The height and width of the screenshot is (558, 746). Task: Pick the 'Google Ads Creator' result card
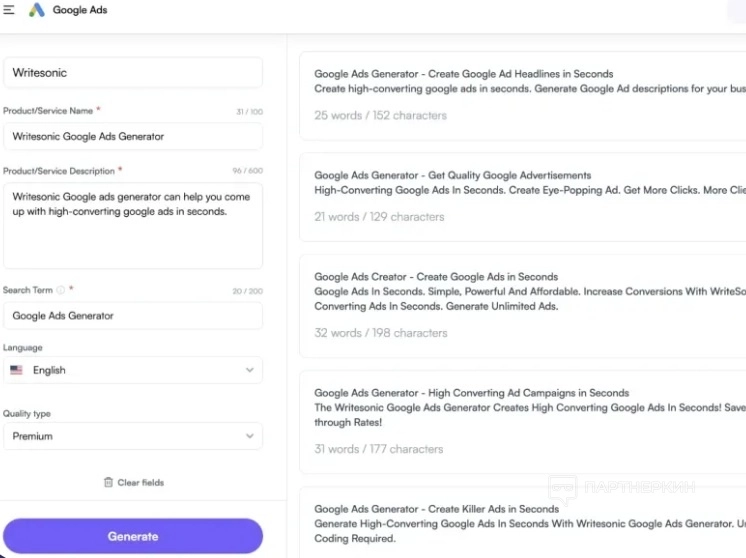point(522,304)
